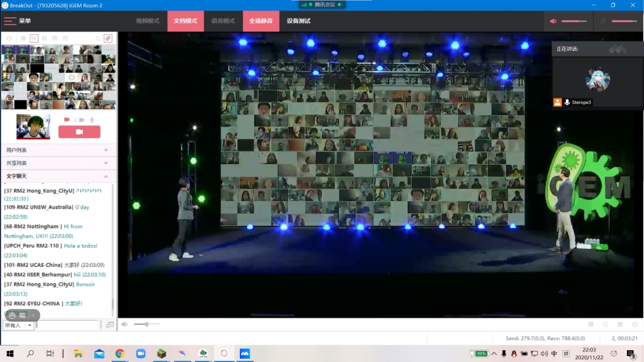Click the settings gear above video grid

(9, 39)
